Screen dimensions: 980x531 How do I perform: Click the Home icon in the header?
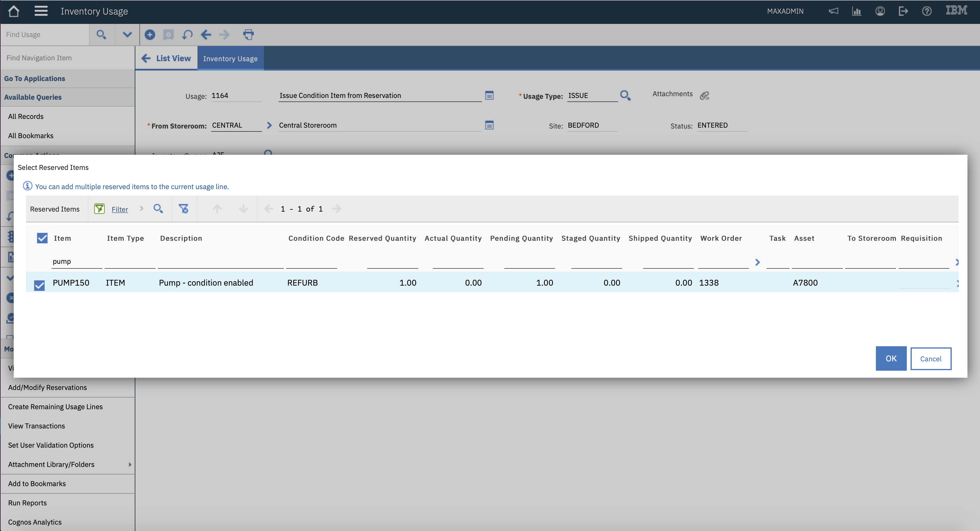(x=14, y=11)
